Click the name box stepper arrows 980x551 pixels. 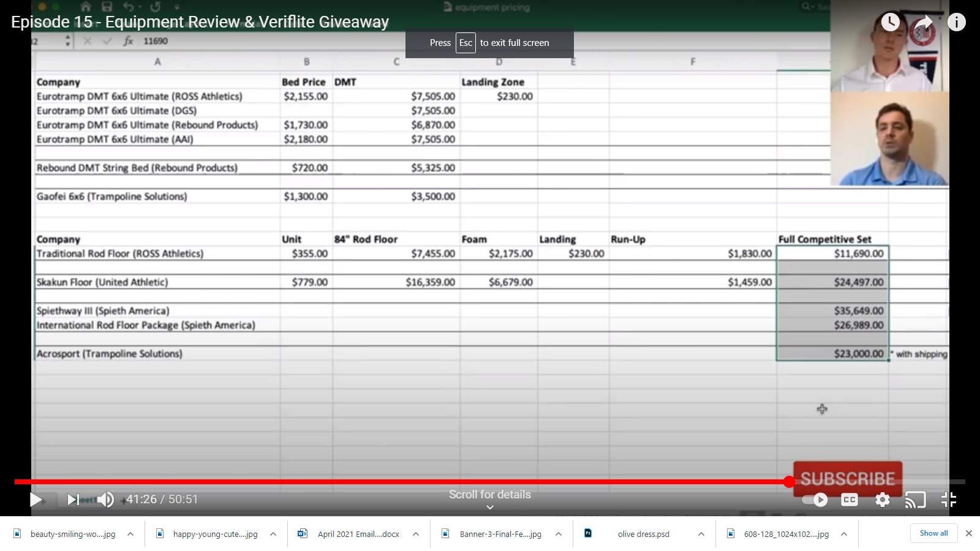point(68,41)
